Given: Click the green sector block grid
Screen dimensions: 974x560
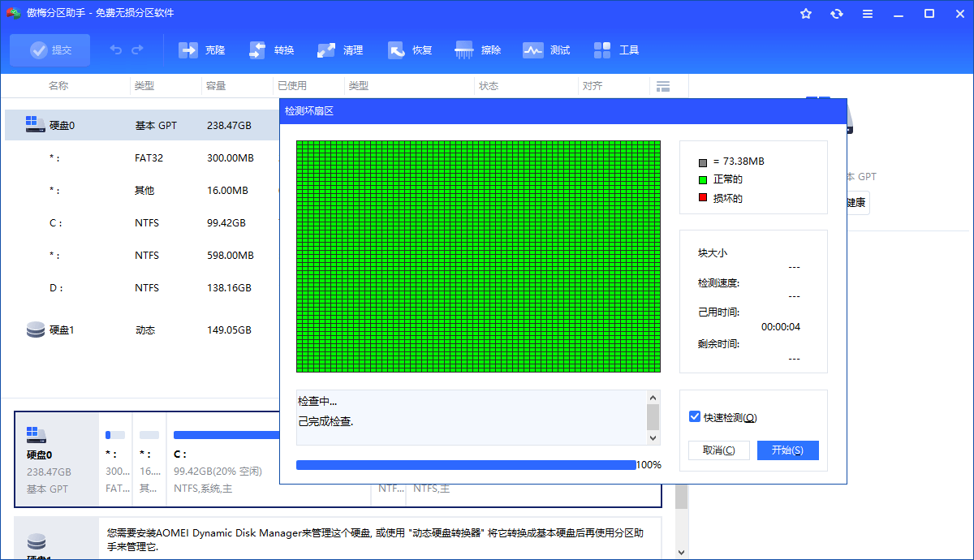Looking at the screenshot, I should pyautogui.click(x=478, y=256).
